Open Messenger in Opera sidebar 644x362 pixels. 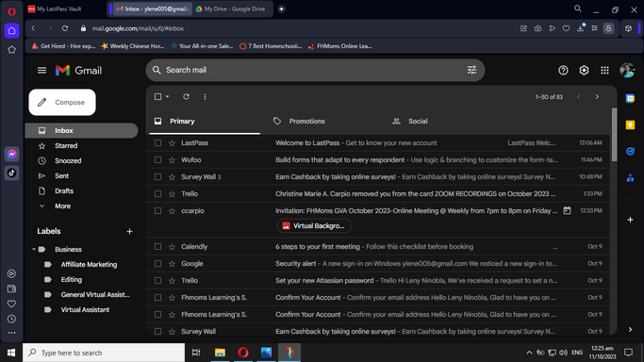pyautogui.click(x=11, y=155)
